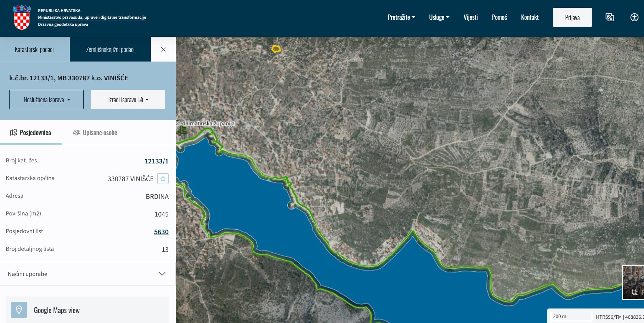Open the language translation icon
Viewport: 644px width, 323px height.
[x=609, y=17]
